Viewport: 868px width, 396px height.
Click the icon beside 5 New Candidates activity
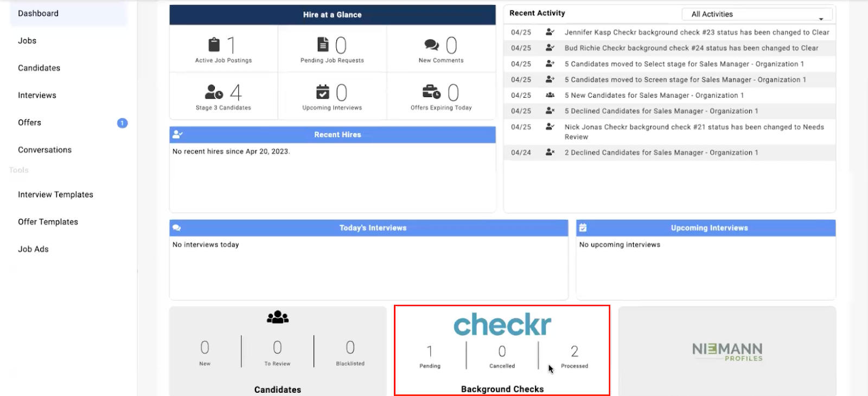pos(550,95)
